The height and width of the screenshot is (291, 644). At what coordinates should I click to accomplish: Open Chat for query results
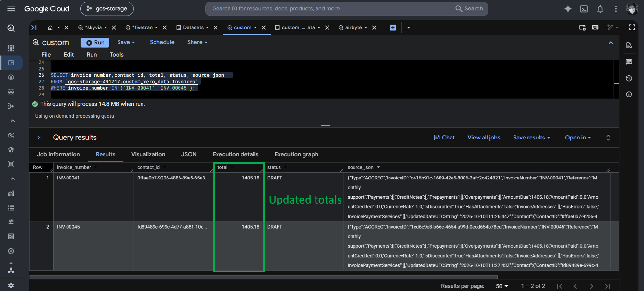click(444, 138)
